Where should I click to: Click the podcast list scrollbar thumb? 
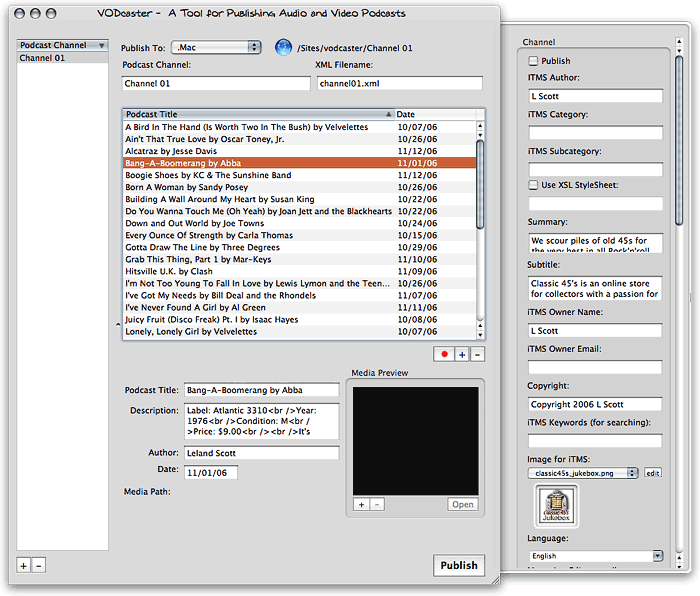480,184
